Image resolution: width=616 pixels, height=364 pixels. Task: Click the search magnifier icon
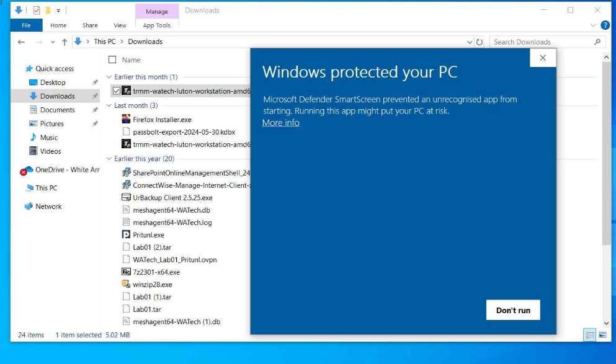(x=597, y=42)
